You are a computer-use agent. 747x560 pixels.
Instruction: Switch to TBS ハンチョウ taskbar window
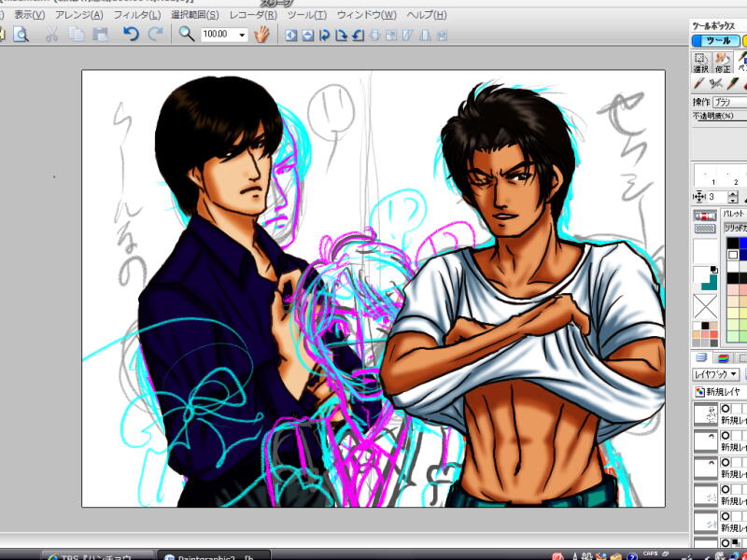pos(98,556)
